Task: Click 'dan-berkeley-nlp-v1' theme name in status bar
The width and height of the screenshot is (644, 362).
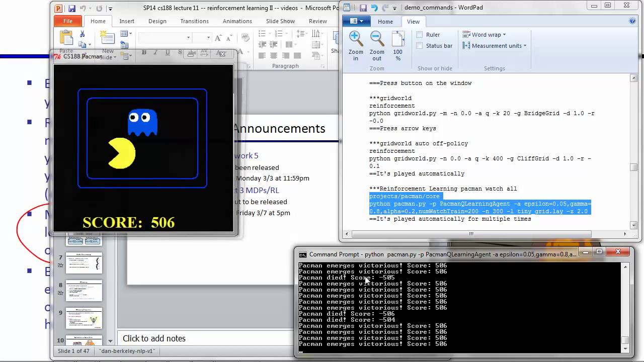Action: coord(127,351)
